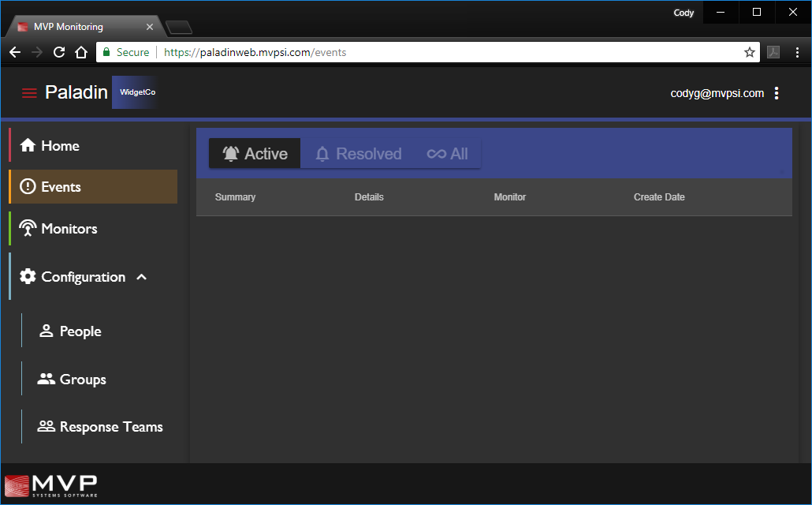This screenshot has width=812, height=505.
Task: Sort by Create Date column
Action: coord(659,197)
